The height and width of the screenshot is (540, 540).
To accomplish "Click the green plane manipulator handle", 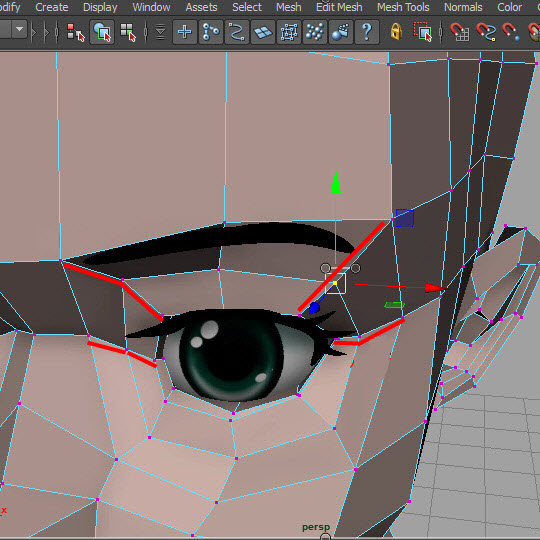I will (394, 305).
